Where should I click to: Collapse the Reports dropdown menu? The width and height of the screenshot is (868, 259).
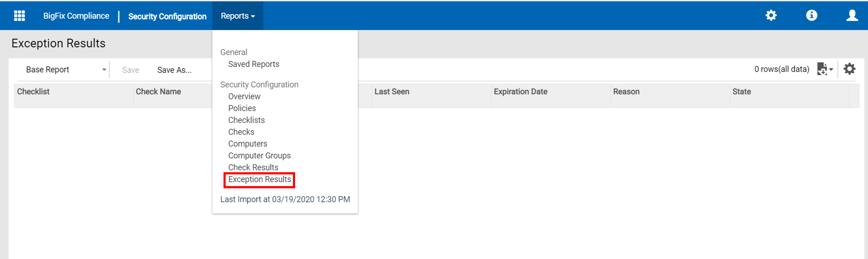(x=237, y=16)
